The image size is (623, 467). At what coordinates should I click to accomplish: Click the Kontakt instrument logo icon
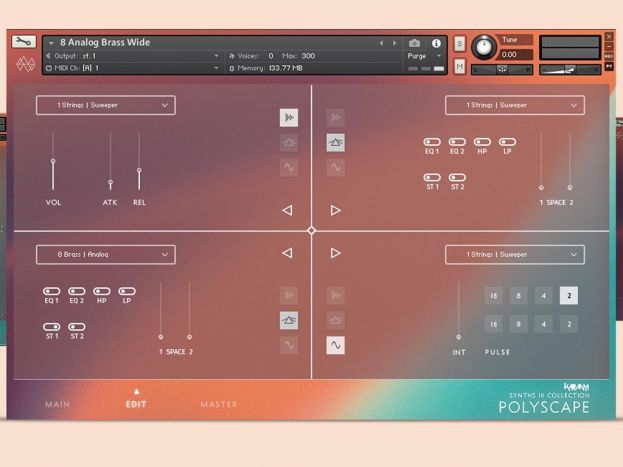[25, 64]
